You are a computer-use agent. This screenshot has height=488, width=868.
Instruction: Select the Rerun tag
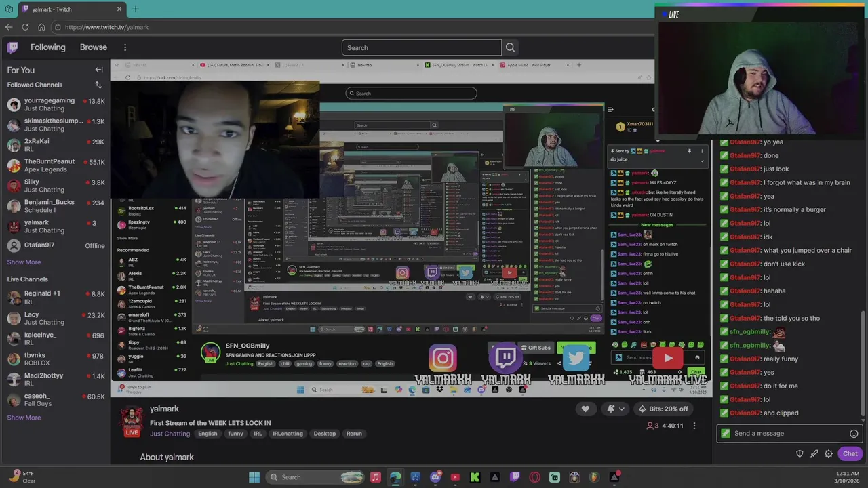pos(354,434)
